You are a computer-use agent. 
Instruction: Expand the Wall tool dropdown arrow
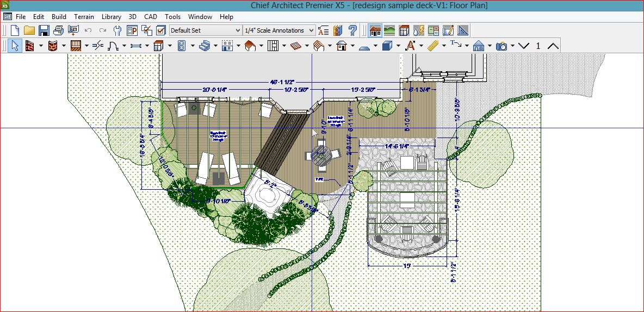point(41,46)
